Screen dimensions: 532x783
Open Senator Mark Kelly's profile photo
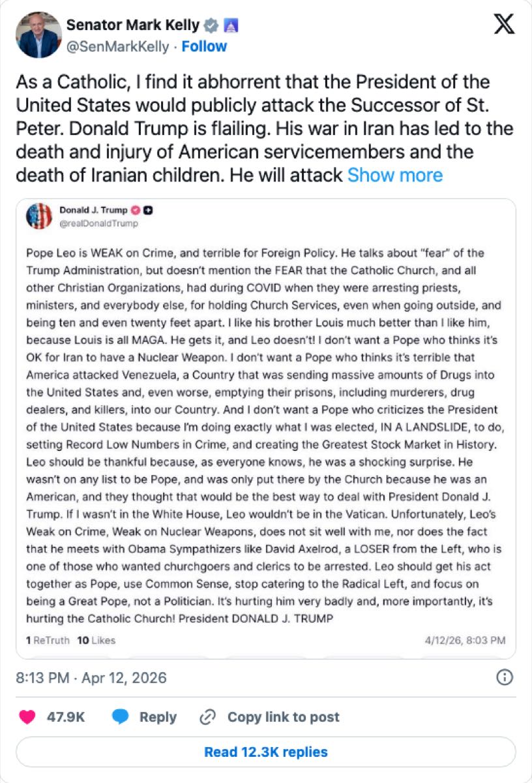(x=39, y=35)
